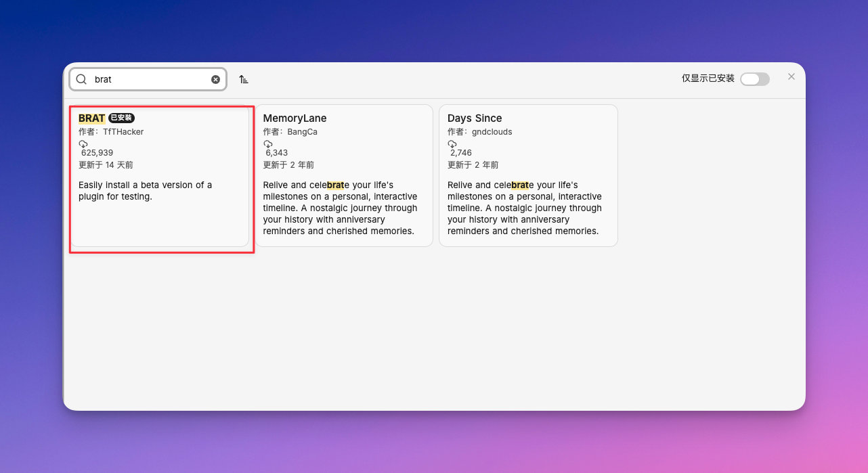
Task: Open the Days Since plugin title
Action: tap(475, 118)
